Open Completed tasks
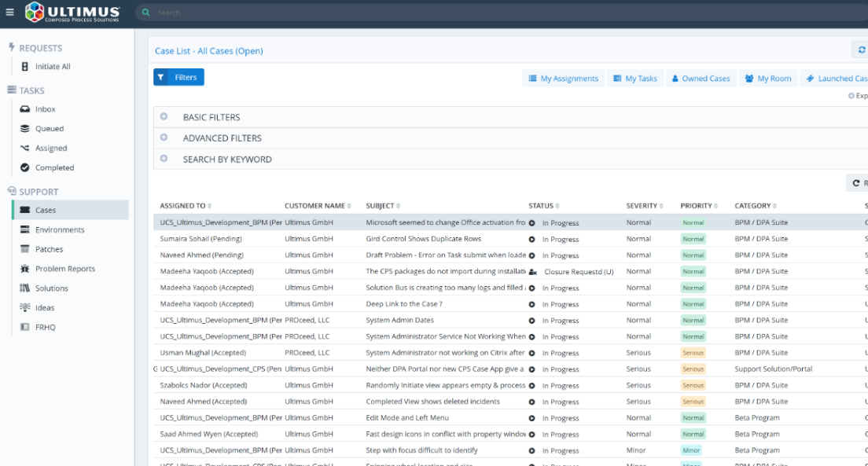Viewport: 868px width, 466px height. (x=54, y=167)
